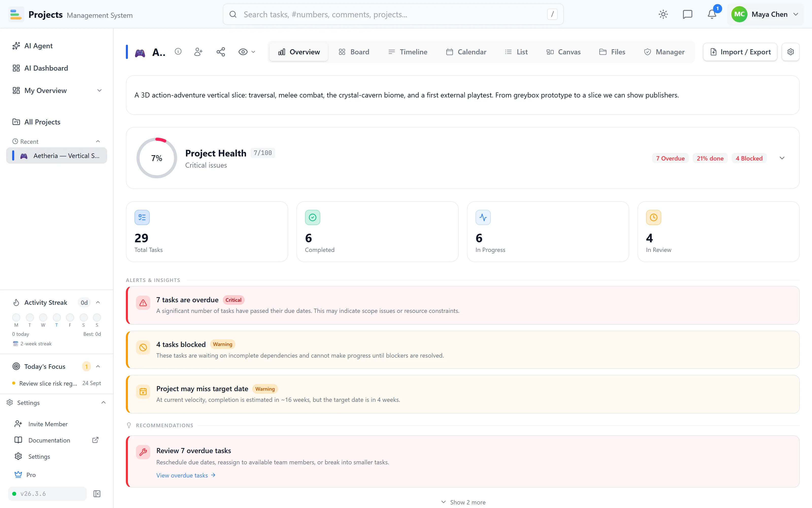Image resolution: width=812 pixels, height=508 pixels.
Task: Expand the Project Health details chevron
Action: 782,158
